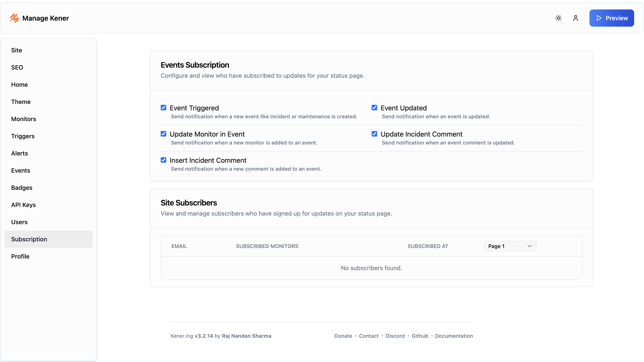
Task: Toggle Insert Incident Comment checkbox
Action: point(163,160)
